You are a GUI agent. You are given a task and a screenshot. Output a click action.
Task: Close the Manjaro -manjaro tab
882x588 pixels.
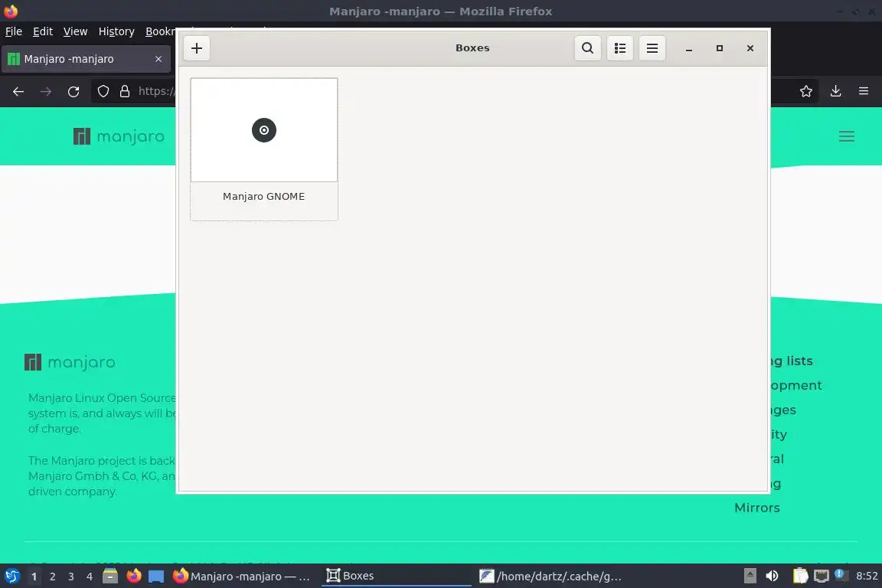[158, 59]
